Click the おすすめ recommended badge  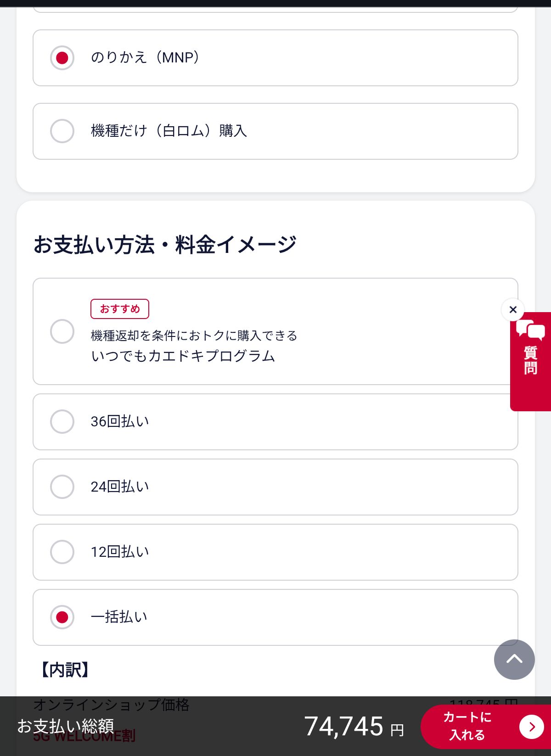coord(120,309)
